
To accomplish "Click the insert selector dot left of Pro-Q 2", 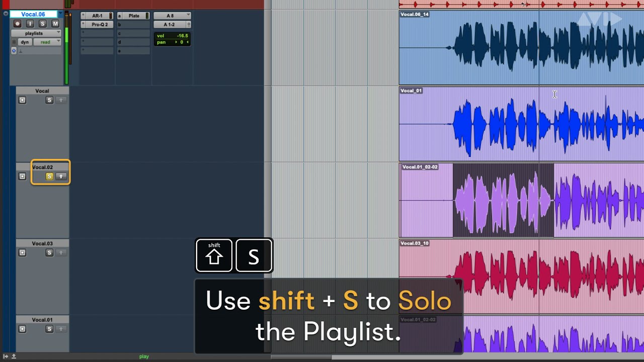I will [83, 25].
